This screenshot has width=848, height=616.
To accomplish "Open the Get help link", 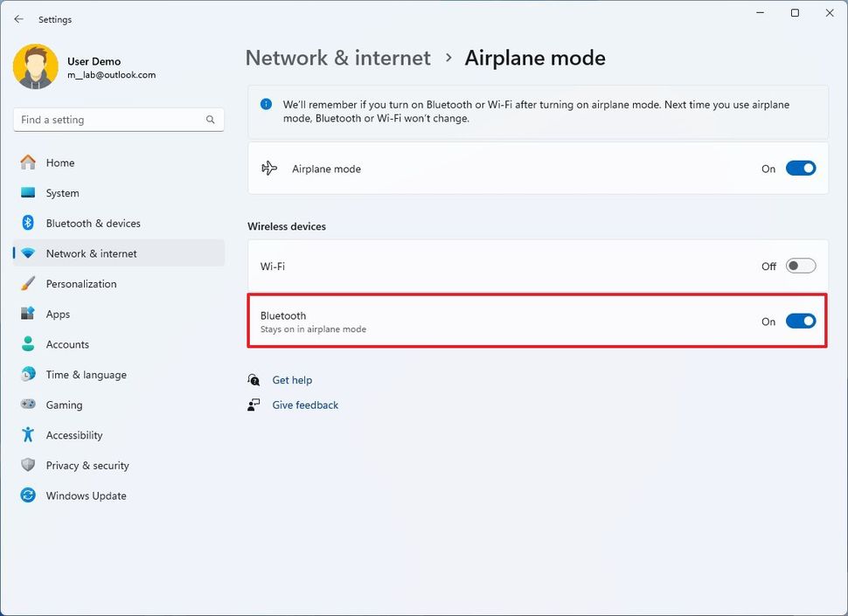I will point(293,379).
